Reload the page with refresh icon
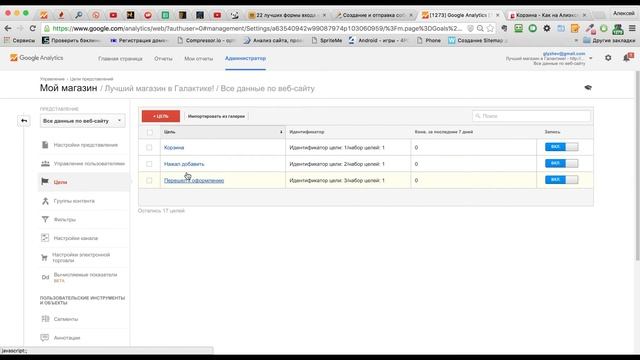Image resolution: width=640 pixels, height=360 pixels. click(x=33, y=28)
